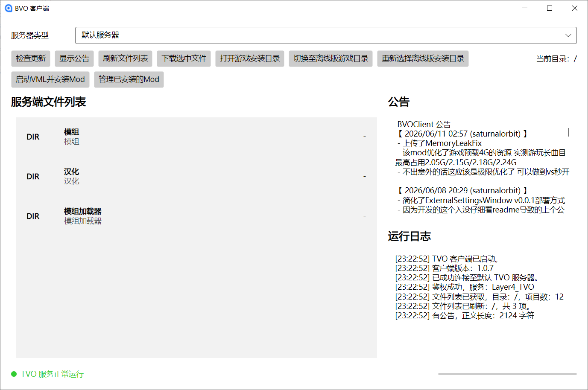Minimize the BVO client window
588x390 pixels.
click(525, 8)
